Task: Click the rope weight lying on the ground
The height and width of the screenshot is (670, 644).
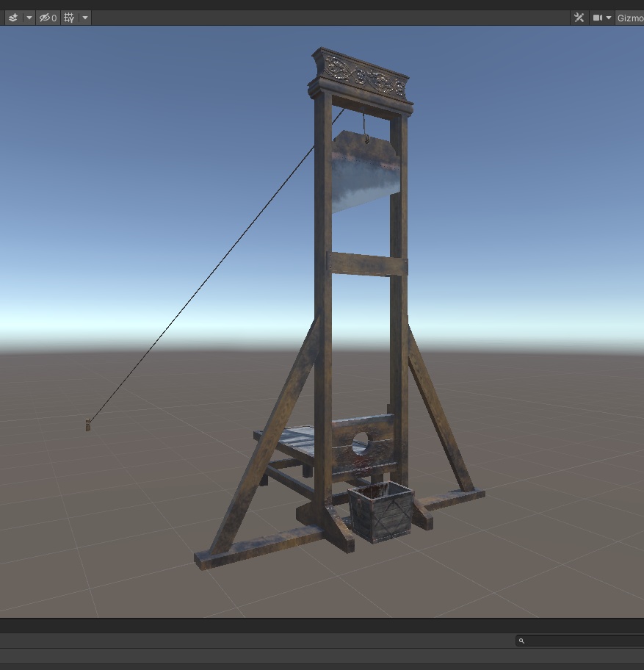Action: pos(87,425)
